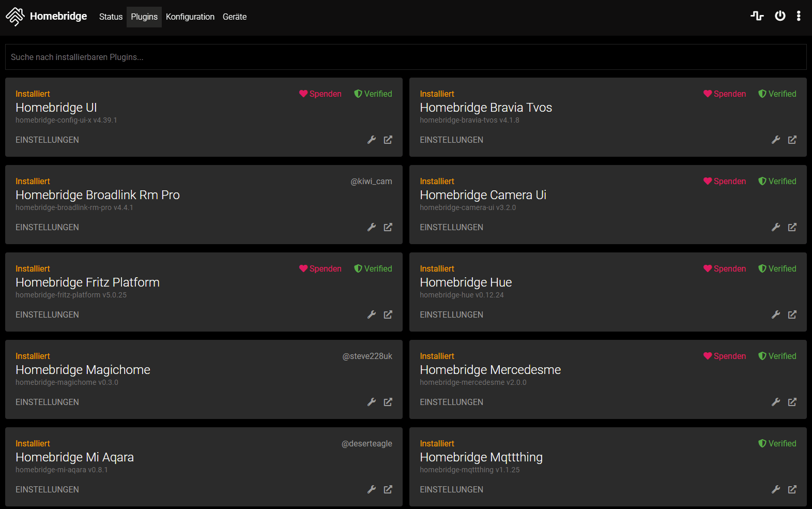Open the log viewer pulse icon
Viewport: 812px width, 509px height.
click(757, 16)
